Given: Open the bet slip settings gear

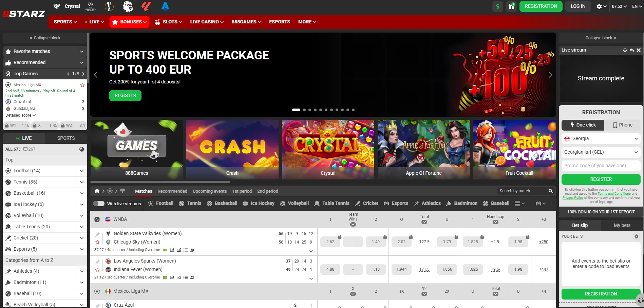Looking at the screenshot, I should point(637,236).
